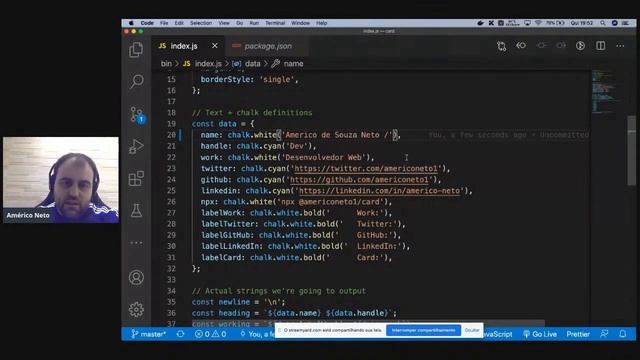
Task: Click the 'const heading' line 36
Action: pos(294,313)
